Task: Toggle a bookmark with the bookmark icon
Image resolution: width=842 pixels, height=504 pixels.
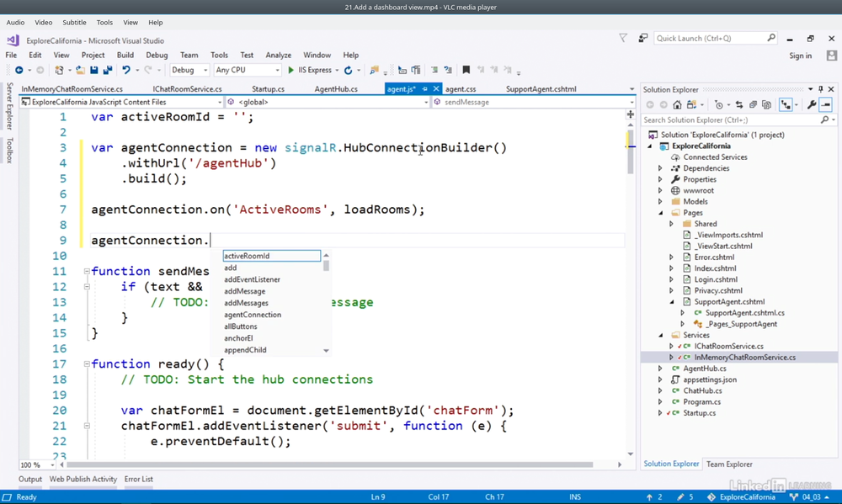Action: coord(466,70)
